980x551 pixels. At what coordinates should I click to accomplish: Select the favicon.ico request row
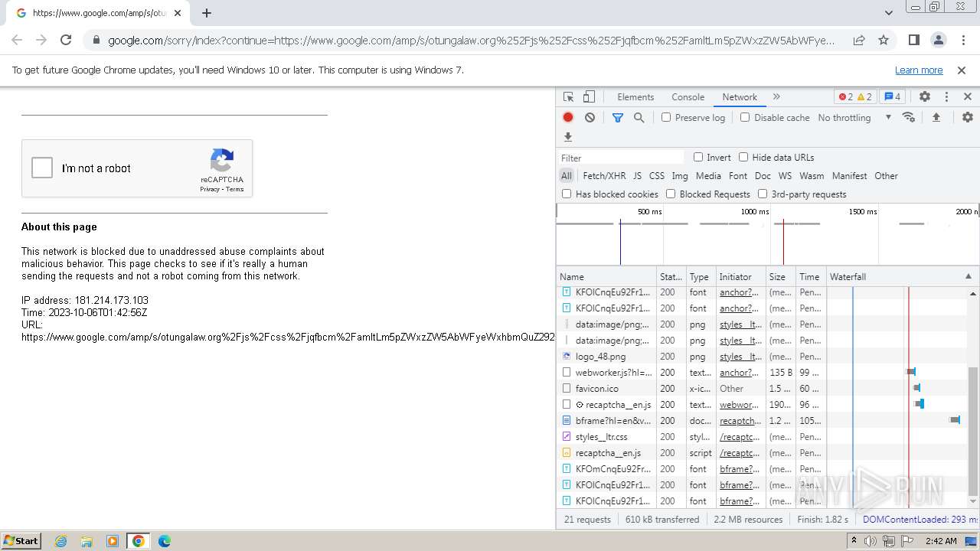(762, 389)
